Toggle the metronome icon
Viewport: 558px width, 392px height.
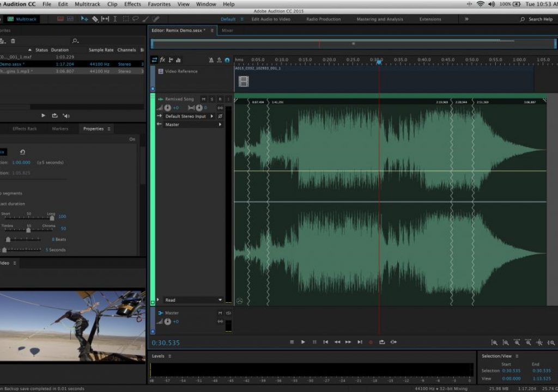pos(211,60)
